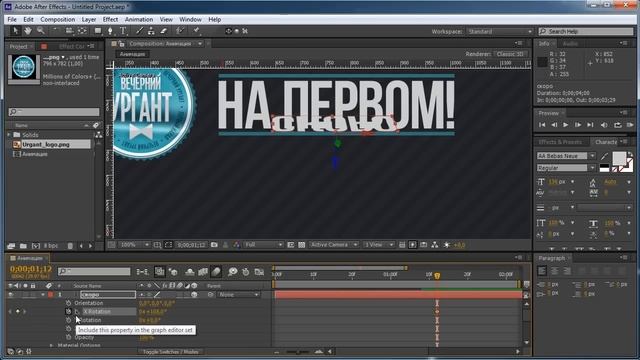640x360 pixels.
Task: Select the Hand tool
Action: (x=28, y=31)
